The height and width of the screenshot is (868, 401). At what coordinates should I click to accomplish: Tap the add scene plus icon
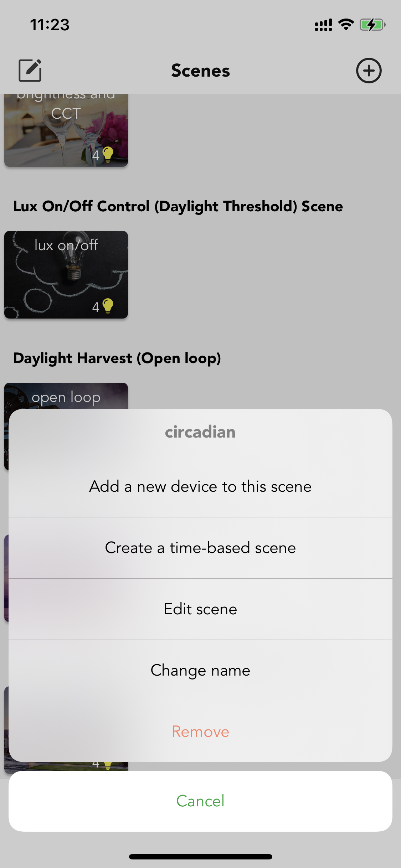(x=369, y=71)
